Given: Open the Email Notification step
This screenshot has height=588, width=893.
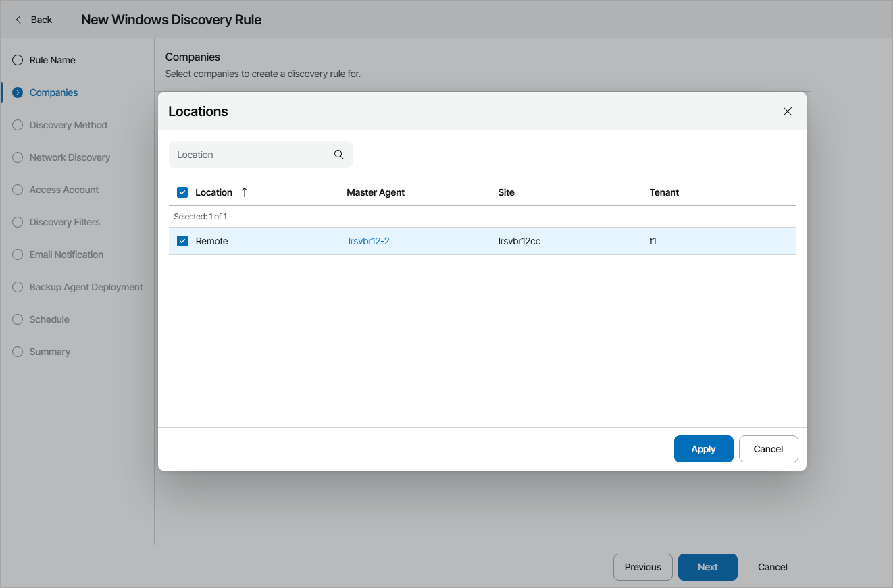Looking at the screenshot, I should [66, 255].
